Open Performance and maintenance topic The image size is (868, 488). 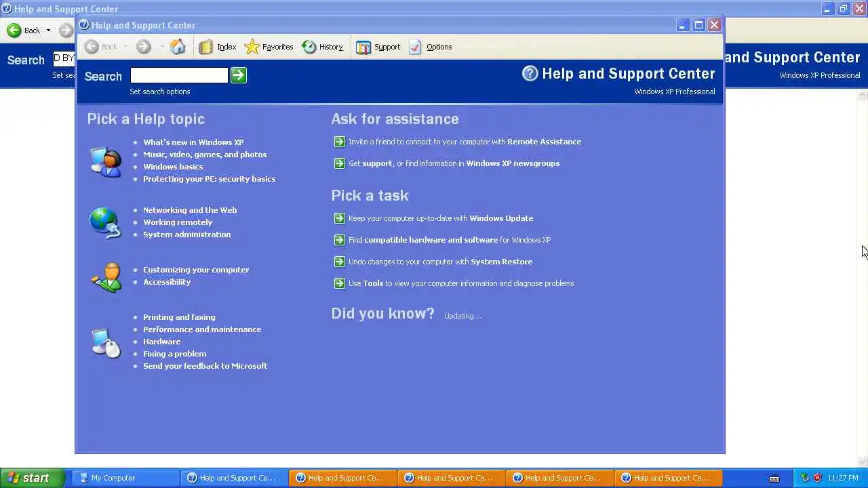[x=202, y=329]
